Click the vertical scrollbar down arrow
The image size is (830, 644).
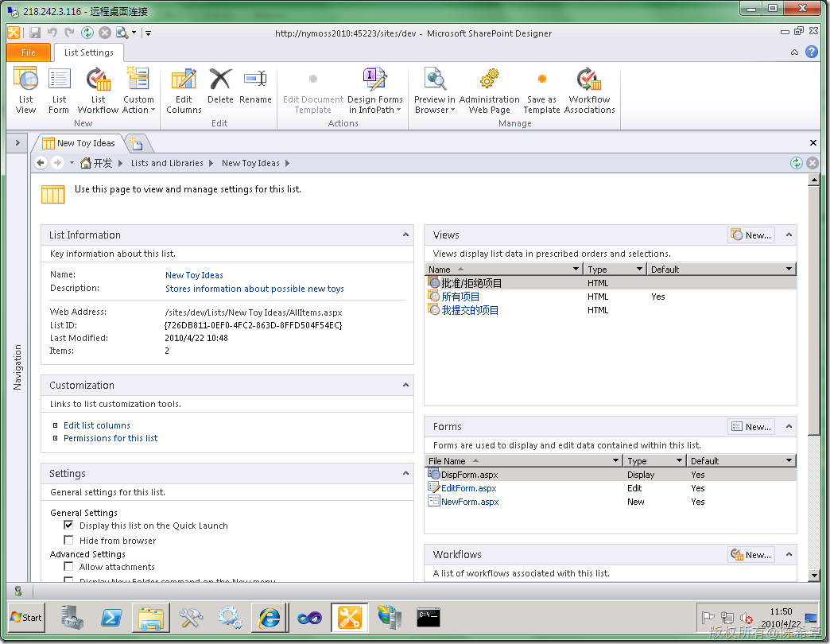tap(814, 575)
